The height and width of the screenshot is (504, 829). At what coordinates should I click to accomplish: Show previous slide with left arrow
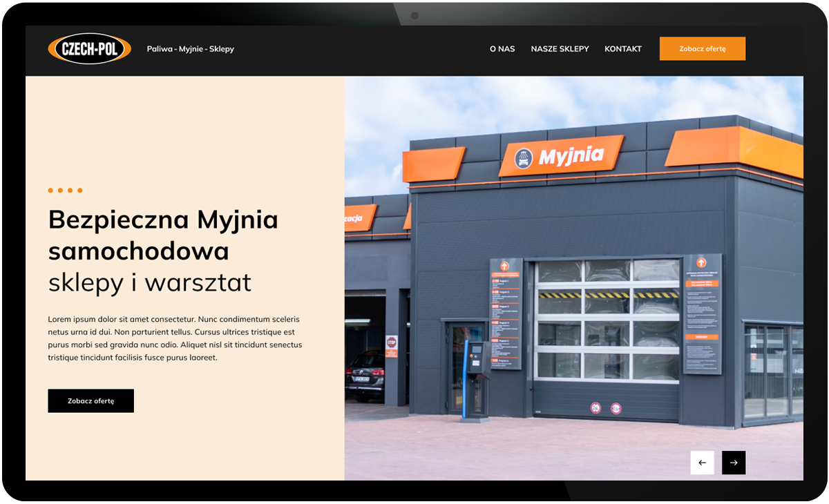[x=702, y=463]
